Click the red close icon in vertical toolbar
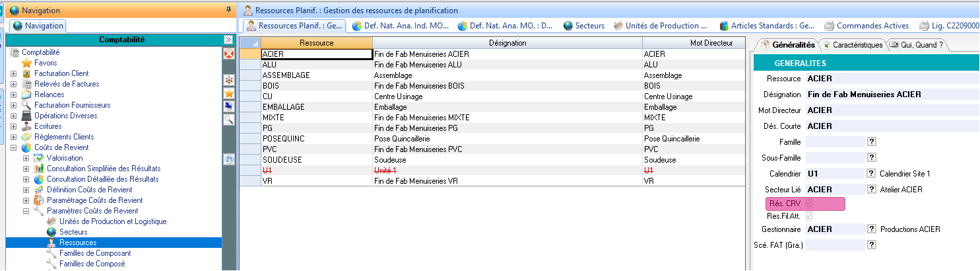 229,54
